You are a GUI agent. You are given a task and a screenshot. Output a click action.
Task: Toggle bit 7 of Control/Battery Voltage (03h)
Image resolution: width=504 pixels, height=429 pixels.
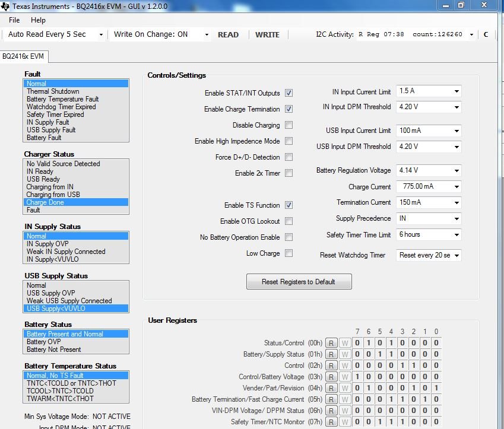(x=357, y=377)
